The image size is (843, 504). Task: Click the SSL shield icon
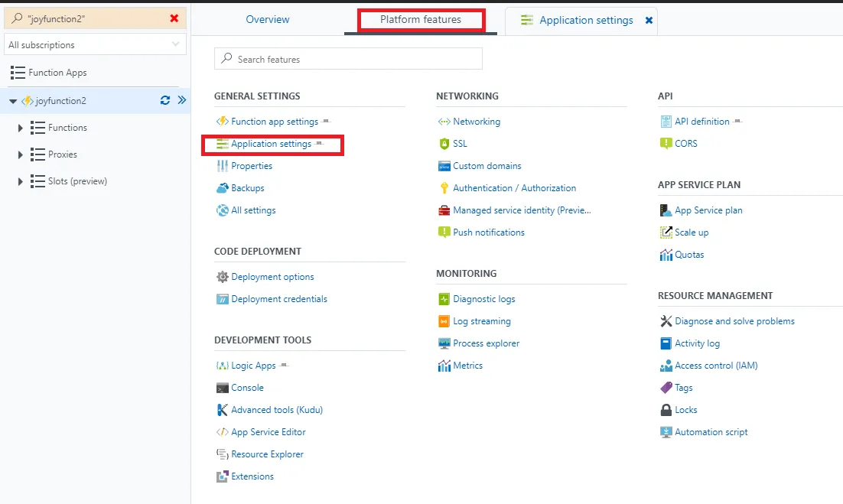[444, 144]
